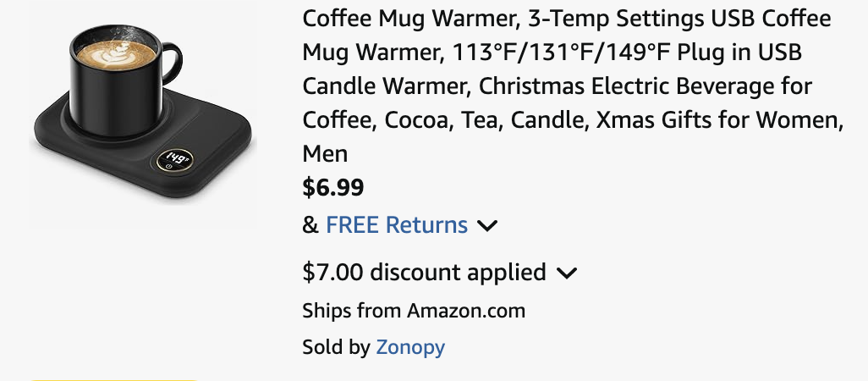Click the ampersand before FREE Returns

tap(310, 225)
